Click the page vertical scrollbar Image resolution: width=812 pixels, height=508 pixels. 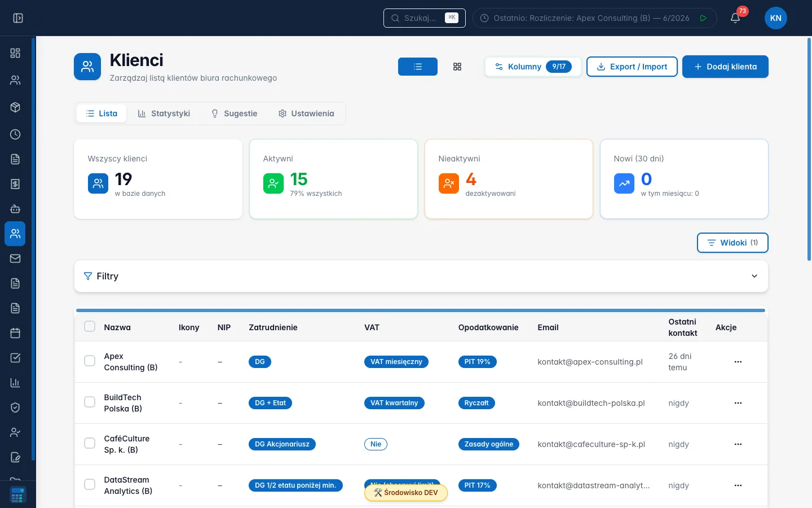tap(810, 149)
